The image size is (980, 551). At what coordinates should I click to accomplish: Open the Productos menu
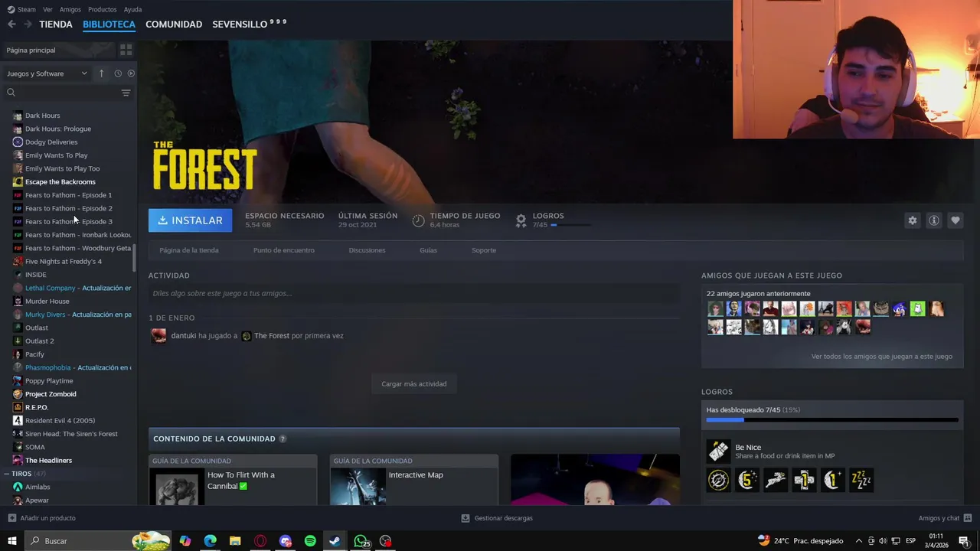(102, 9)
